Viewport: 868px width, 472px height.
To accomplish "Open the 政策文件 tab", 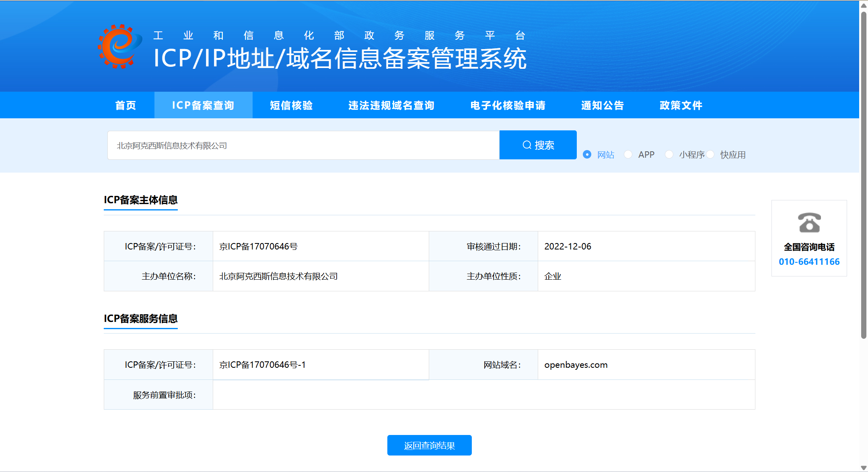I will pos(681,105).
